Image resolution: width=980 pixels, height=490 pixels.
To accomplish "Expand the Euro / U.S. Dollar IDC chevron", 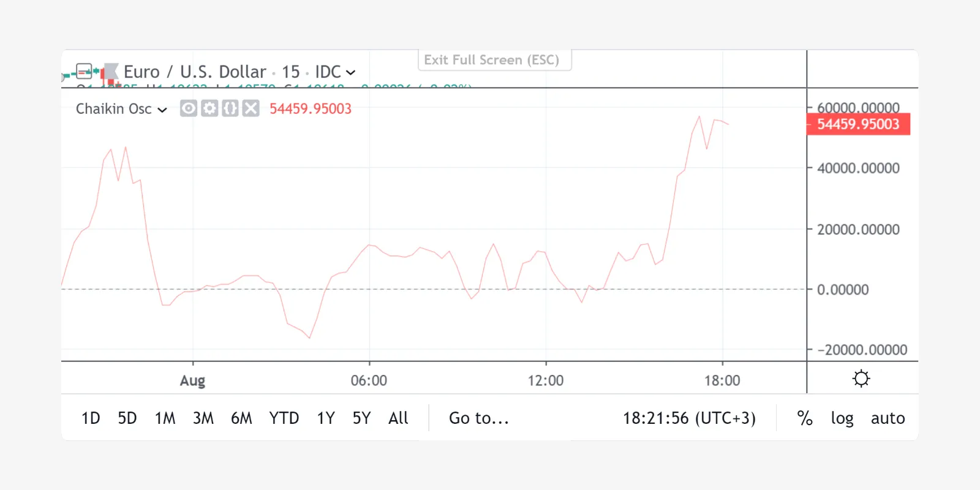I will click(x=350, y=72).
